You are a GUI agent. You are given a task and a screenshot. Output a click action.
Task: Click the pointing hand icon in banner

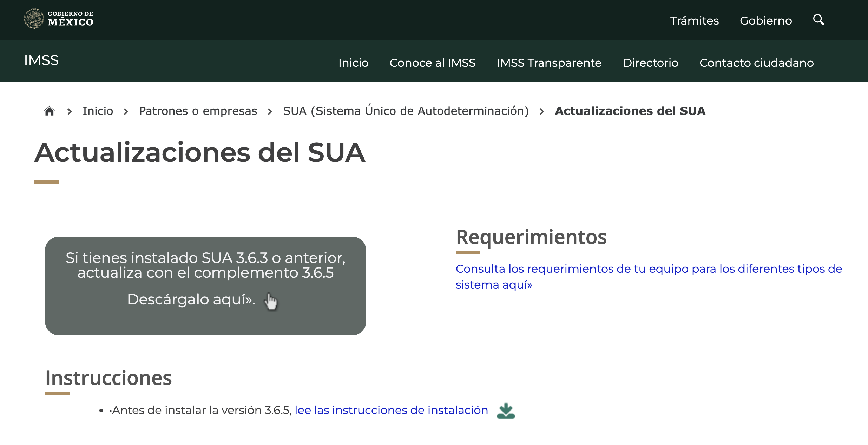click(271, 301)
